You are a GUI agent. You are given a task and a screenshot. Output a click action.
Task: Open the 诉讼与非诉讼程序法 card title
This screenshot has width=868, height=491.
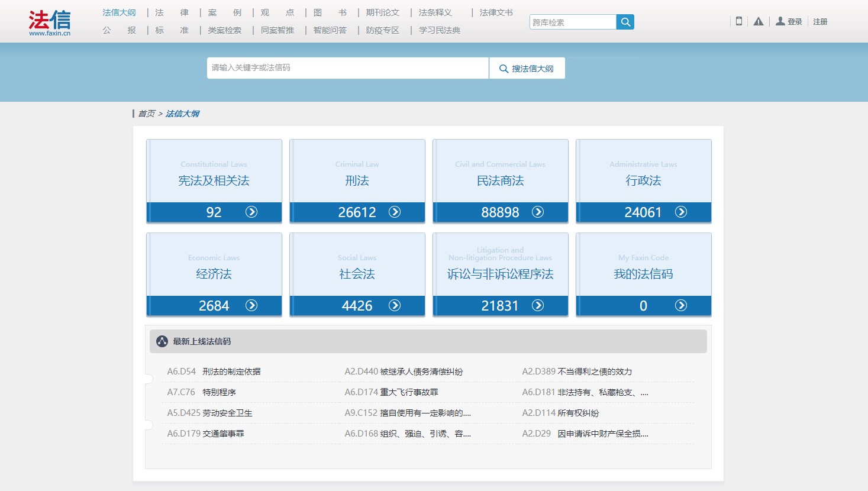[501, 274]
